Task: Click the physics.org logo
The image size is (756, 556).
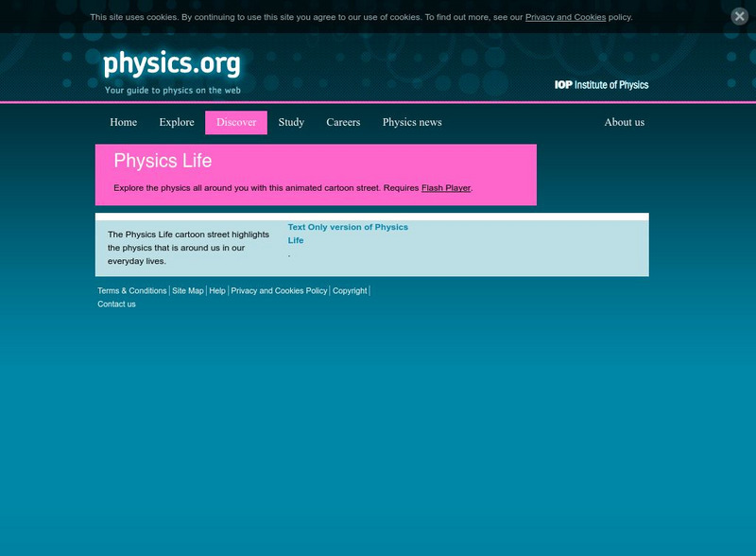Action: (170, 64)
